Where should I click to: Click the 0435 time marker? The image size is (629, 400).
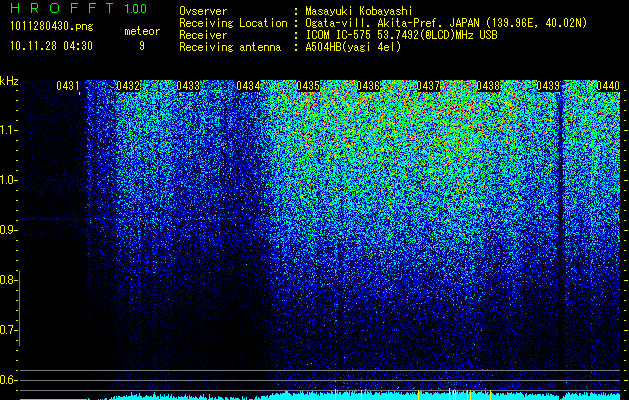(x=308, y=86)
